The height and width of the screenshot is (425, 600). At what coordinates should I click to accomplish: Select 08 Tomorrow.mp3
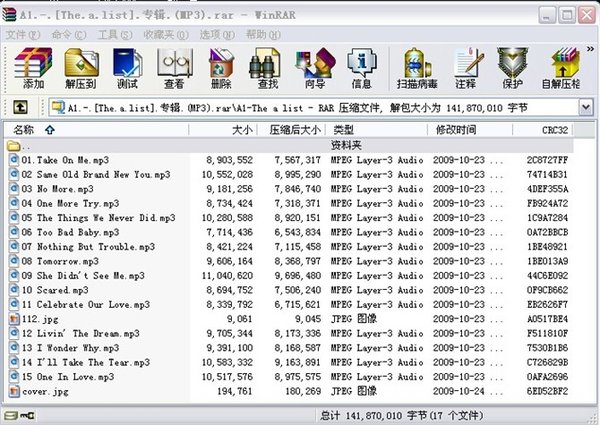(60, 261)
